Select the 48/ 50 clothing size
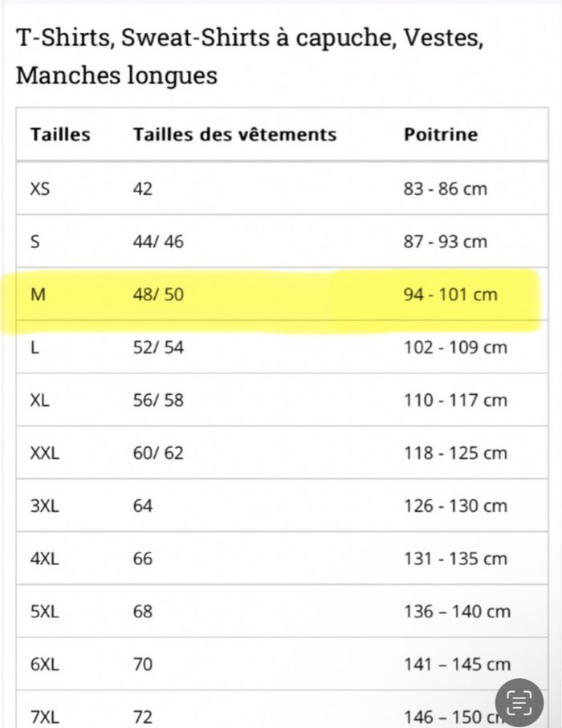The image size is (562, 728). [158, 295]
